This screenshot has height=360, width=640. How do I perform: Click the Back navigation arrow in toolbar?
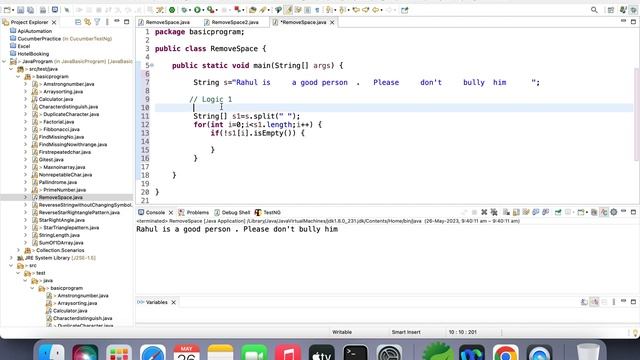[376, 10]
